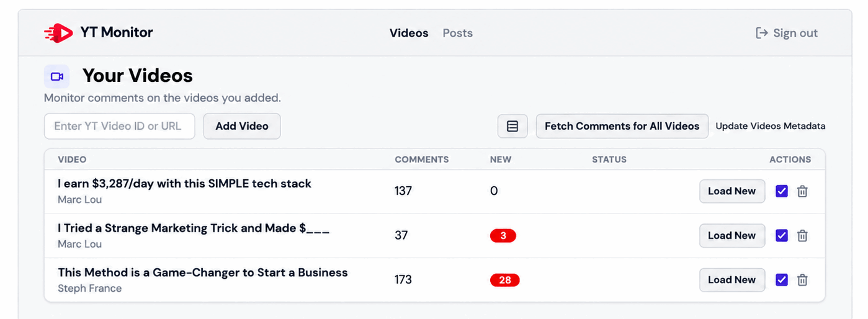Switch to the Posts tab

pos(458,33)
